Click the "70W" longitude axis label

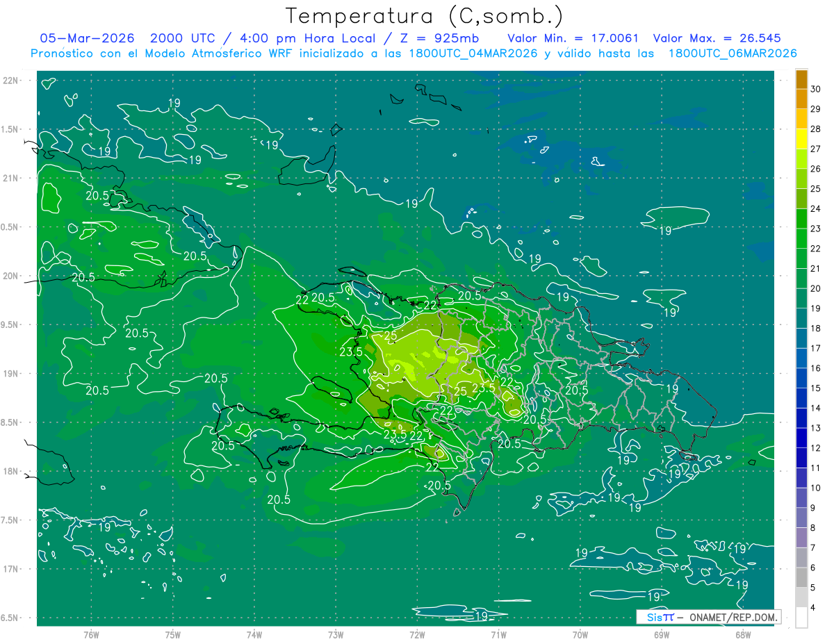tap(580, 634)
